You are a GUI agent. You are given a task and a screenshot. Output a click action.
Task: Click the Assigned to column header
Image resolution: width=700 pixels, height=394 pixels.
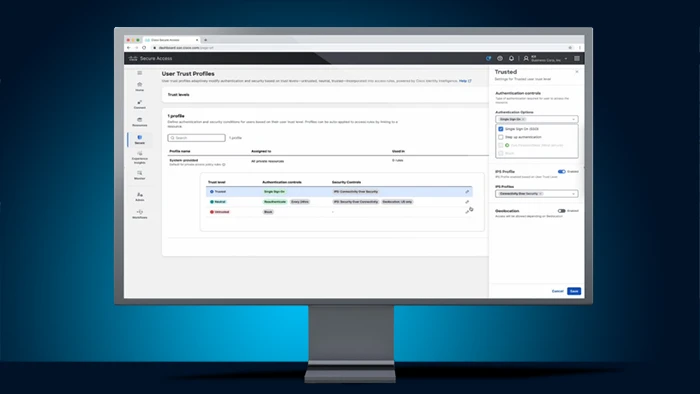261,151
